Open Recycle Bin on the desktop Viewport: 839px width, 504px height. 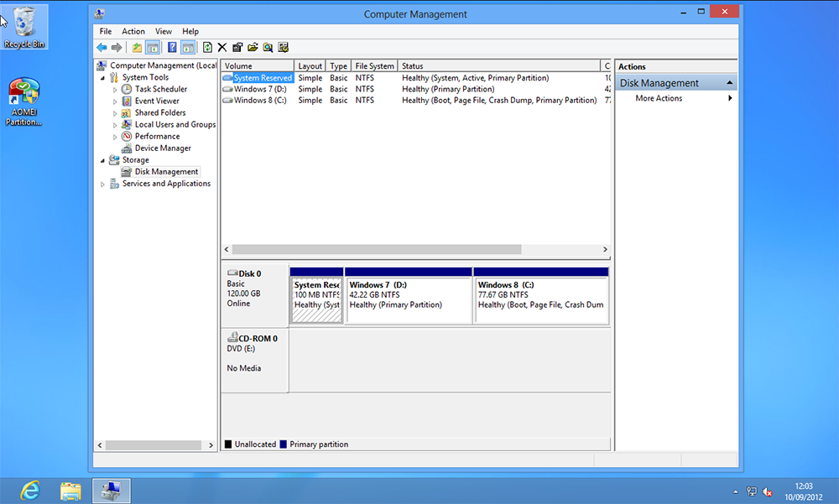[24, 28]
